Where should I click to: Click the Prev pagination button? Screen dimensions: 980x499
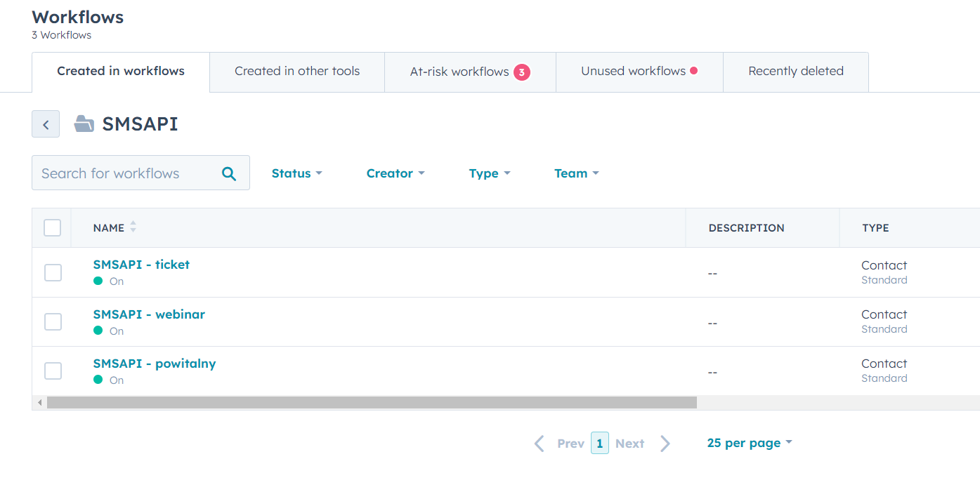tap(570, 444)
